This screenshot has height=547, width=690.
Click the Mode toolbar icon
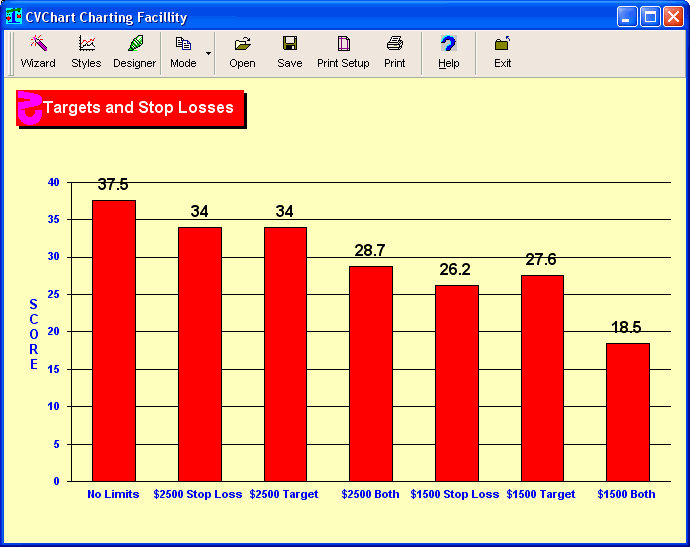183,52
